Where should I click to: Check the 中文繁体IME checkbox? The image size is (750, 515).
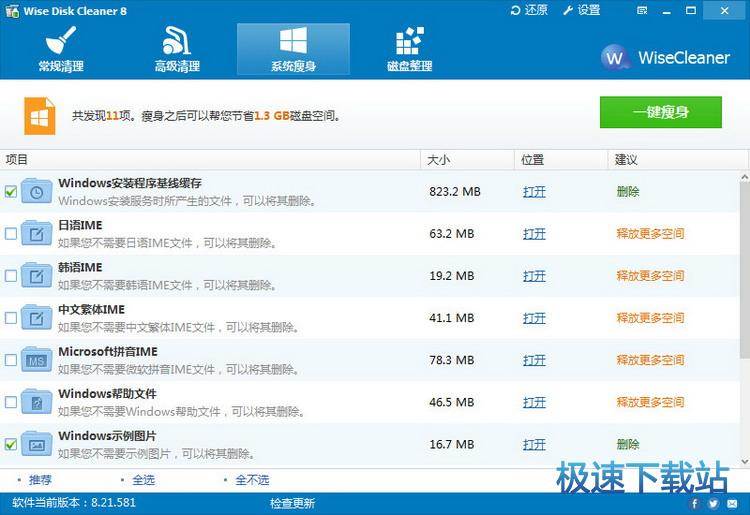(x=11, y=318)
